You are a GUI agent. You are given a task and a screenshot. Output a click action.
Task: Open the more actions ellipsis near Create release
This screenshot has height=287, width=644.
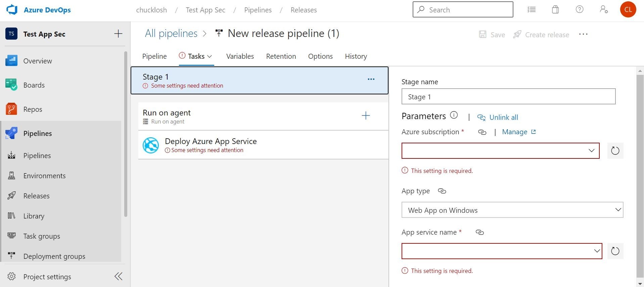[583, 34]
